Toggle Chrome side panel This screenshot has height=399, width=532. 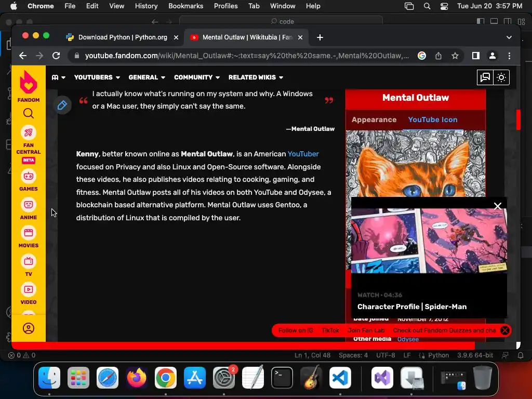click(476, 56)
